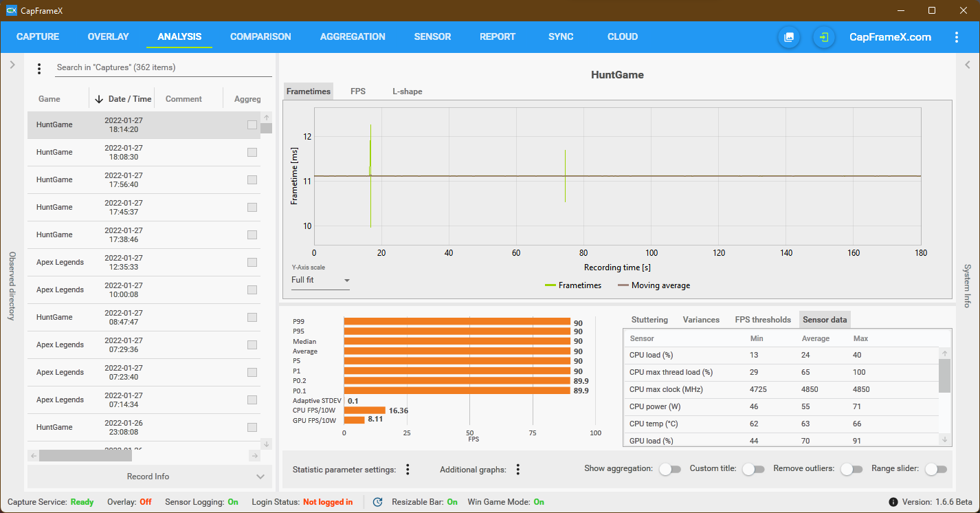980x513 pixels.
Task: Switch to the CAPTURE tab
Action: point(38,37)
